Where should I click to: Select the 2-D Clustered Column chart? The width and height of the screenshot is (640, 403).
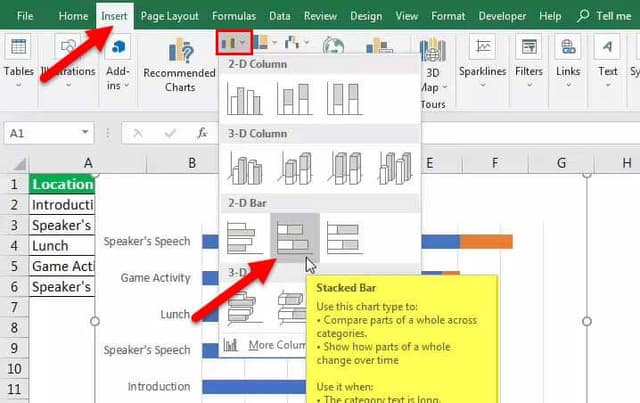tap(245, 98)
